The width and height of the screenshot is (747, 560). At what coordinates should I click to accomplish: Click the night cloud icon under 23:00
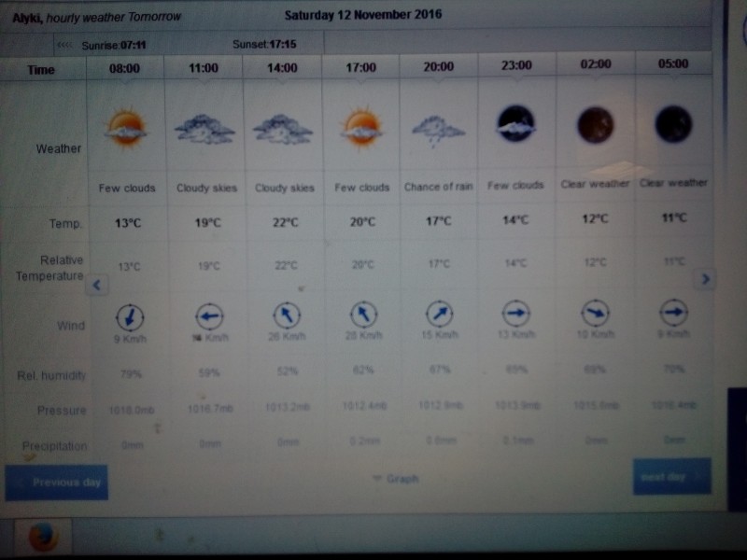pyautogui.click(x=516, y=124)
